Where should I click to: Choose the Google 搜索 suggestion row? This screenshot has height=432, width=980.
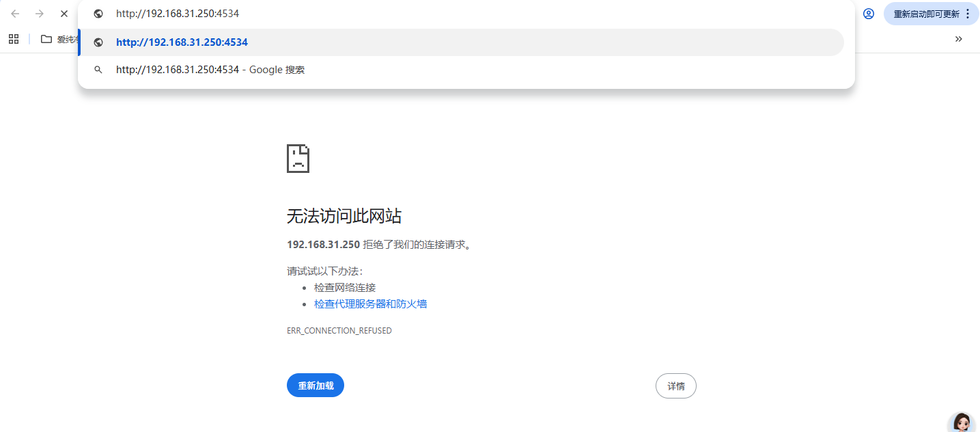[x=462, y=70]
